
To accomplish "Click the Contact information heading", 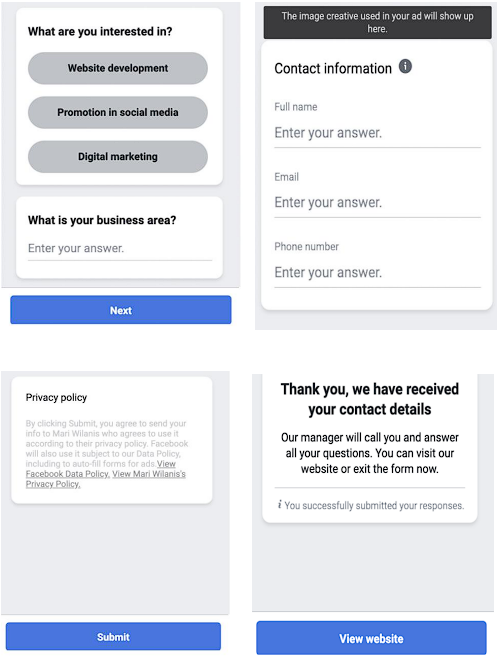I will tap(333, 68).
